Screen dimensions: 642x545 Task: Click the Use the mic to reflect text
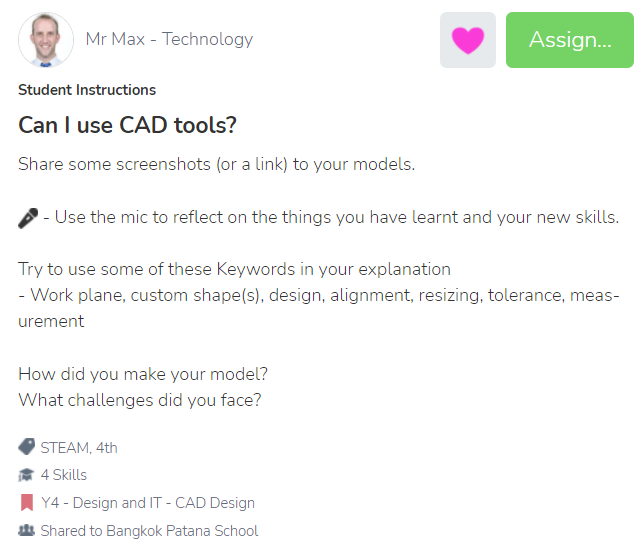337,217
